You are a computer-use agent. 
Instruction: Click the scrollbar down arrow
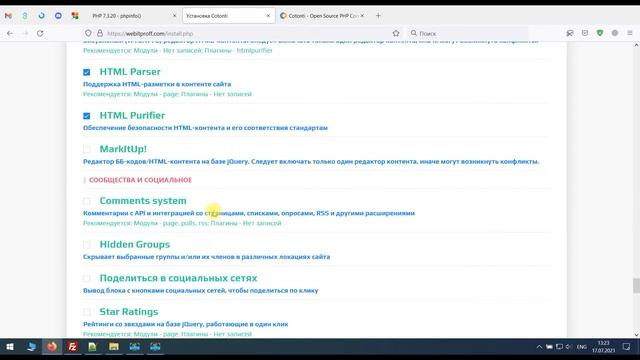[636, 334]
